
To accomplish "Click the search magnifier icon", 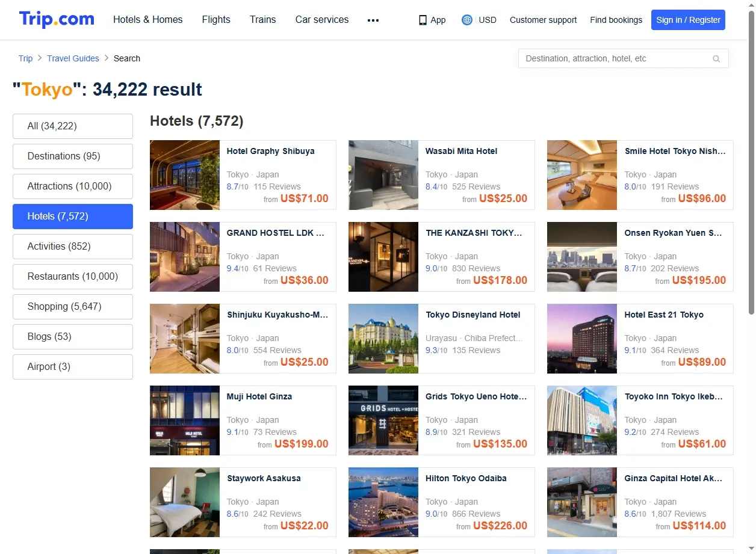I will [716, 59].
